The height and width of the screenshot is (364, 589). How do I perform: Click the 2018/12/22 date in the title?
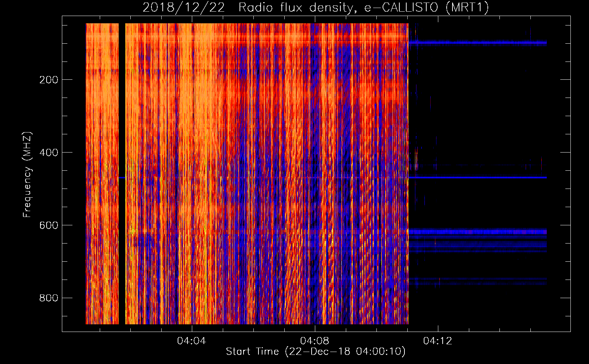point(183,7)
